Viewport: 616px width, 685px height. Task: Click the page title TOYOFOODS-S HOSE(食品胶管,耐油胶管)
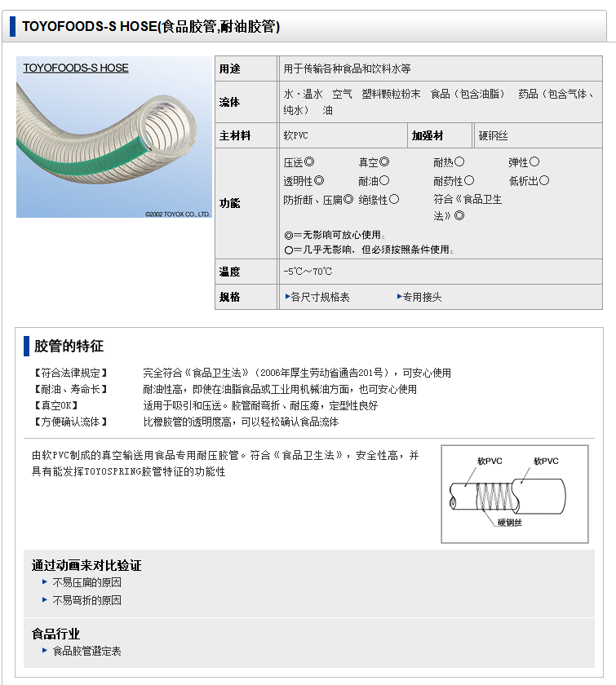click(x=151, y=27)
